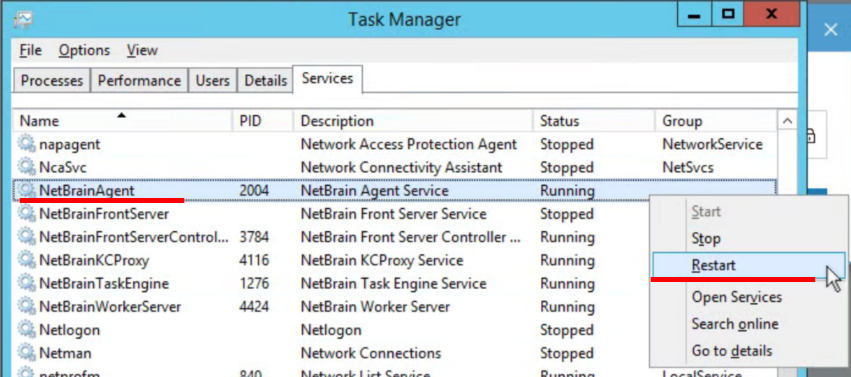
Task: Click the gear icon beside Netlogon
Action: click(x=26, y=330)
